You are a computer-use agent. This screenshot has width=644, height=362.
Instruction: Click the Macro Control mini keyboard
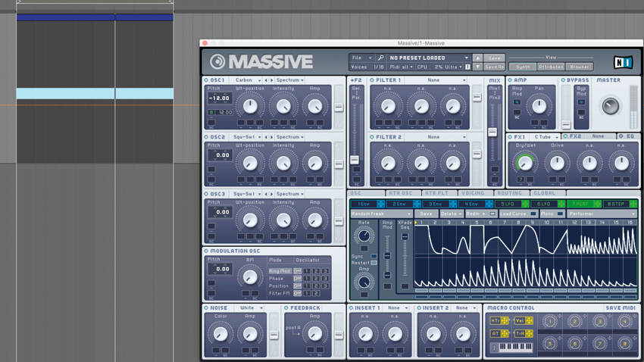511,348
